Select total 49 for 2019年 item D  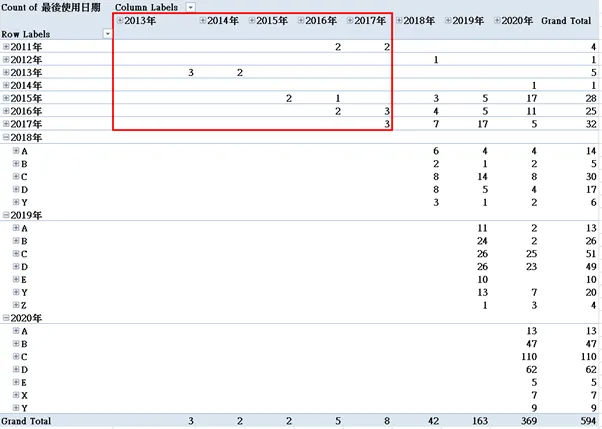coord(591,267)
